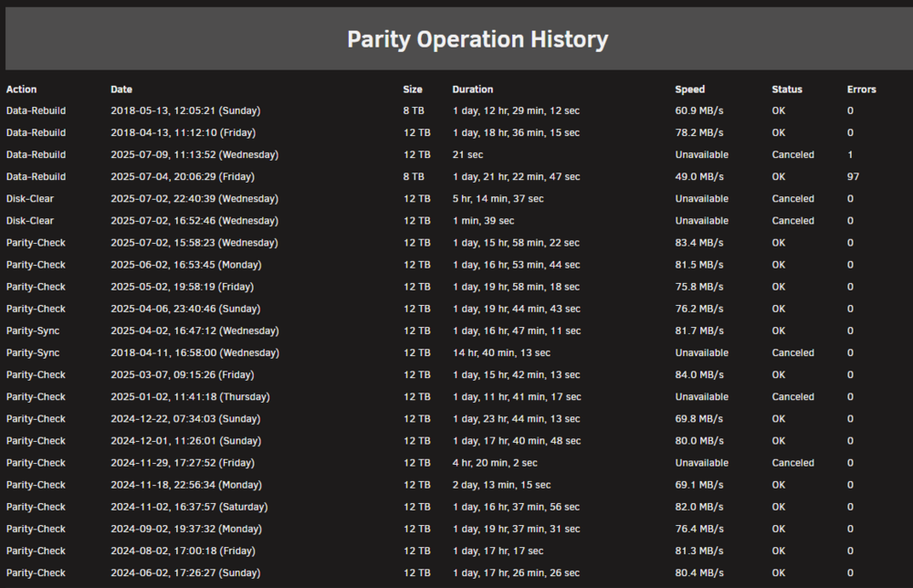913x588 pixels.
Task: Click date 2025-01-02, 11:41:18 (Thursday)
Action: click(x=191, y=397)
